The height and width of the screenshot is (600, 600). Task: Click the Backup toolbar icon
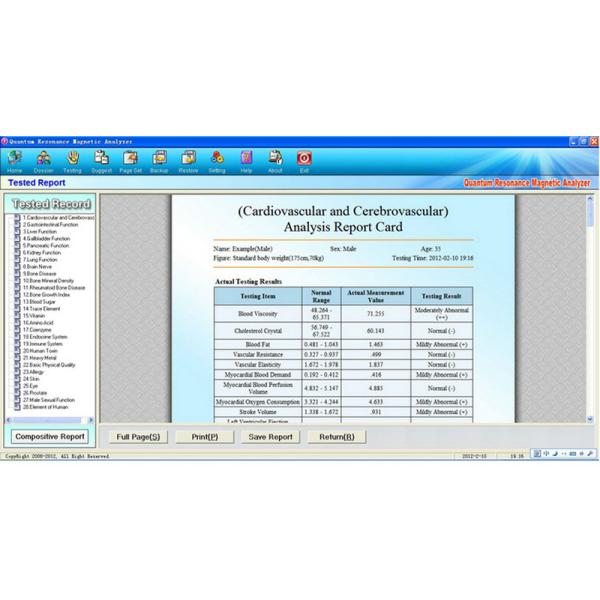pos(159,159)
